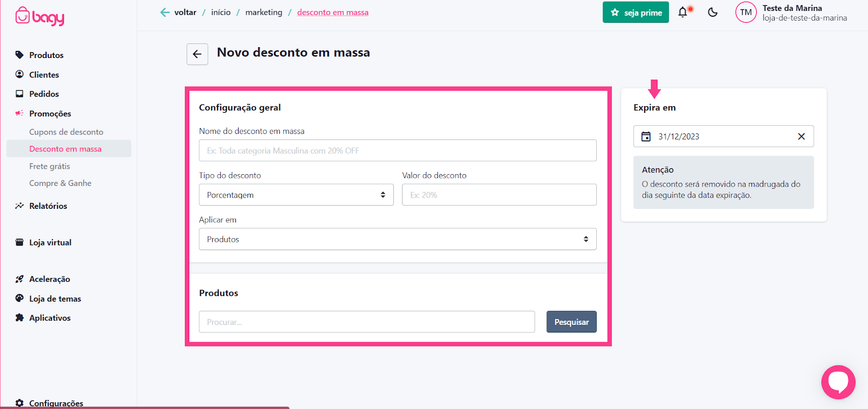868x409 pixels.
Task: Click the Bagy logo
Action: pos(40,16)
